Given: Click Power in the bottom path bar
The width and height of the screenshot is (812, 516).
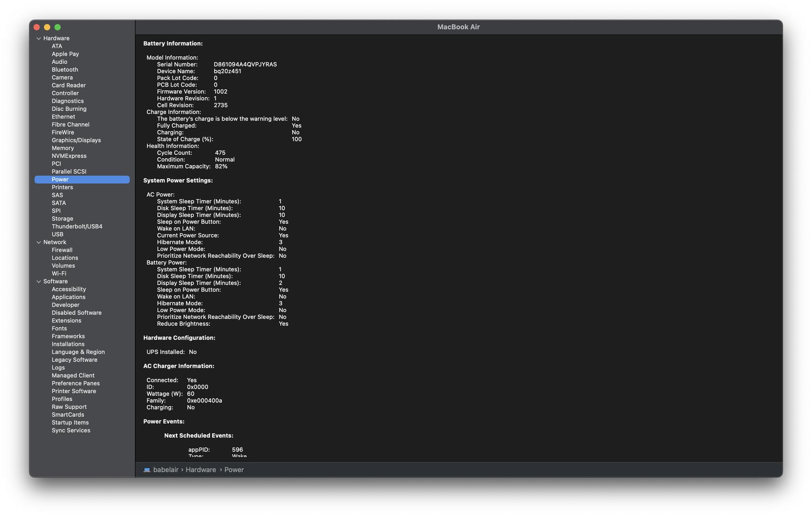Looking at the screenshot, I should coord(234,470).
